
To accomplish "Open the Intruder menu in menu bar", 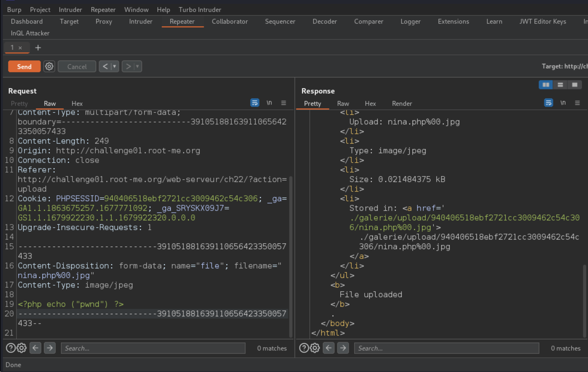I will click(x=70, y=10).
